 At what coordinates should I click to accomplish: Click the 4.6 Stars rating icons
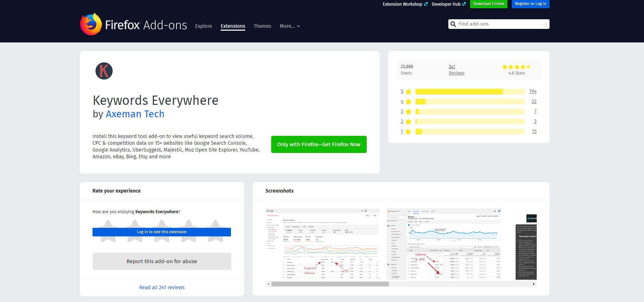[516, 67]
